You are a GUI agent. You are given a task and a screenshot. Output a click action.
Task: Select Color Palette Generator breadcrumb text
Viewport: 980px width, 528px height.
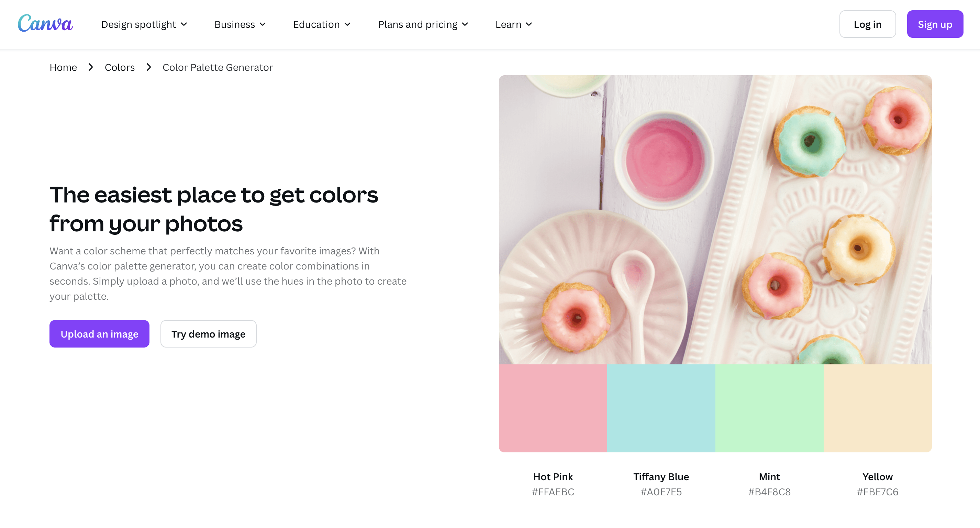pos(218,67)
